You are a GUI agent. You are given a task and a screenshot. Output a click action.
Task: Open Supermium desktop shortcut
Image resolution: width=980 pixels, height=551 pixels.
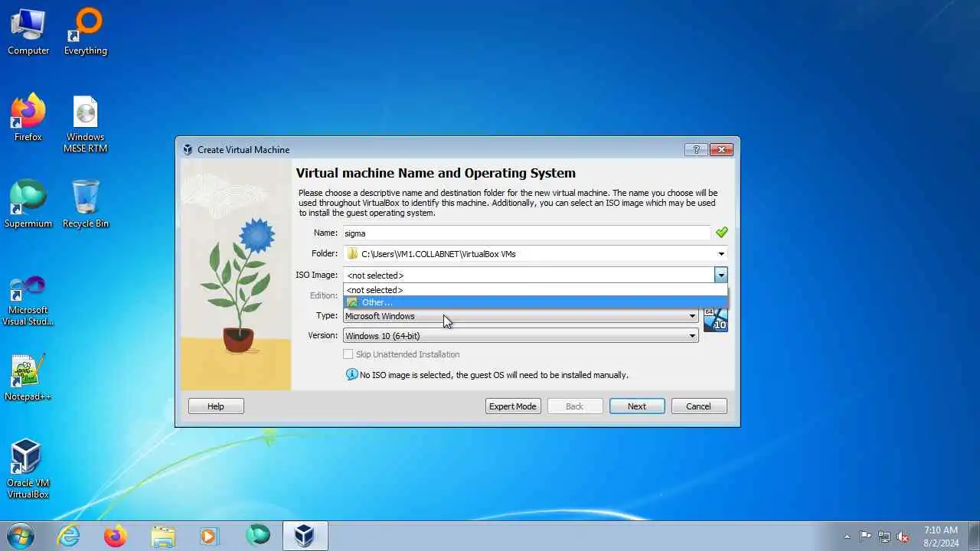[28, 205]
